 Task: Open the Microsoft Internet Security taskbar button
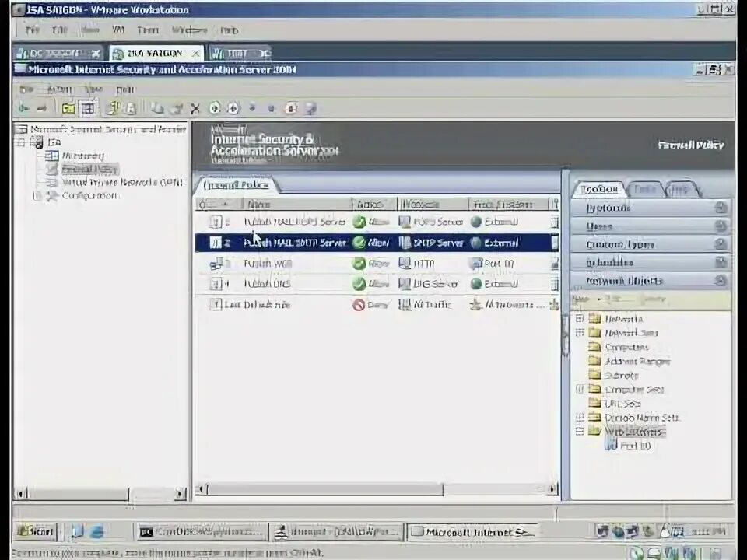click(x=473, y=531)
